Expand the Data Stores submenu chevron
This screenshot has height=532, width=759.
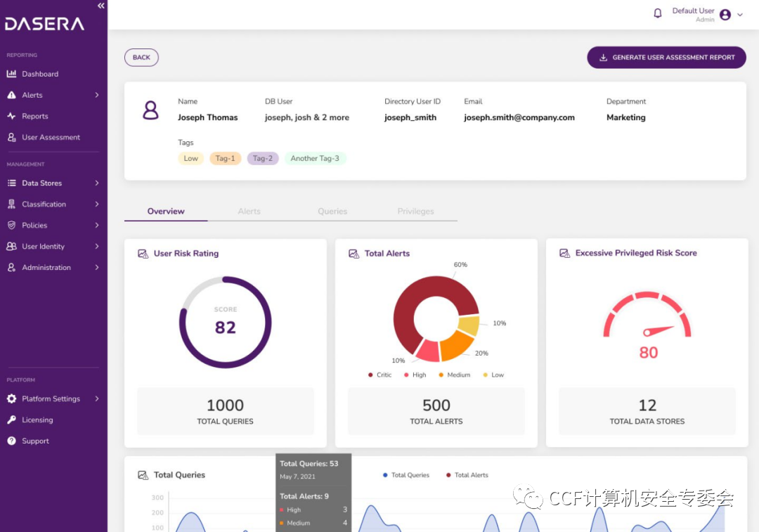tap(97, 183)
